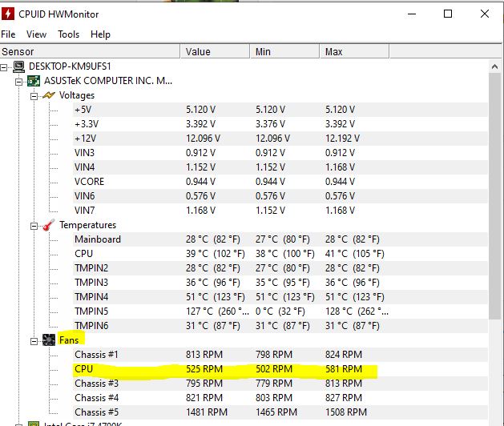The image size is (504, 426).
Task: Open the Help menu
Action: (x=100, y=34)
